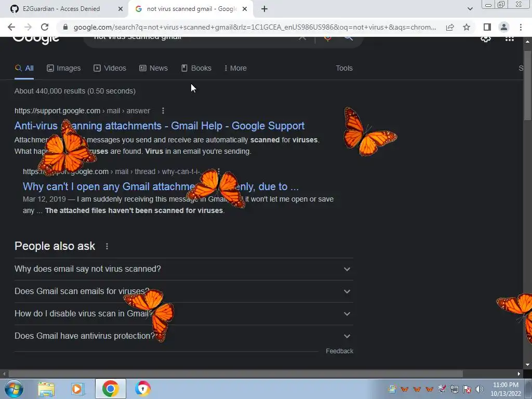Image resolution: width=532 pixels, height=399 pixels.
Task: Expand the More search filters menu
Action: pos(235,68)
